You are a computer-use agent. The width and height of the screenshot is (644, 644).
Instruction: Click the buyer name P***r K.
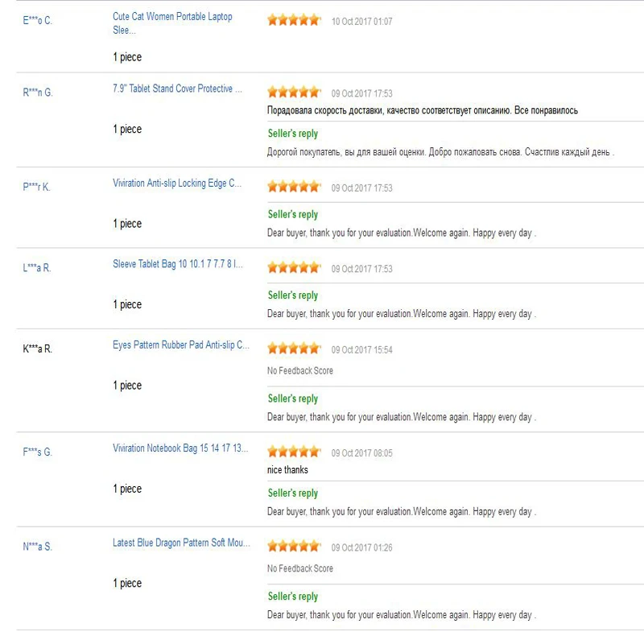tap(36, 187)
